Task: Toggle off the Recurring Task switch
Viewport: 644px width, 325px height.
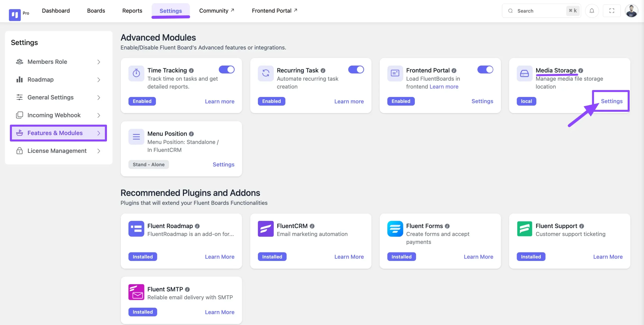Action: click(x=356, y=70)
